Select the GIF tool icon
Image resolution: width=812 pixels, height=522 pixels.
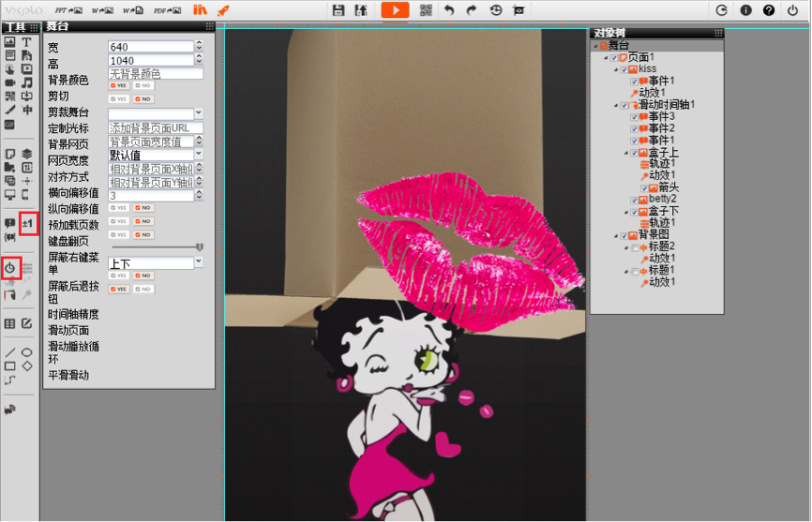[x=9, y=124]
